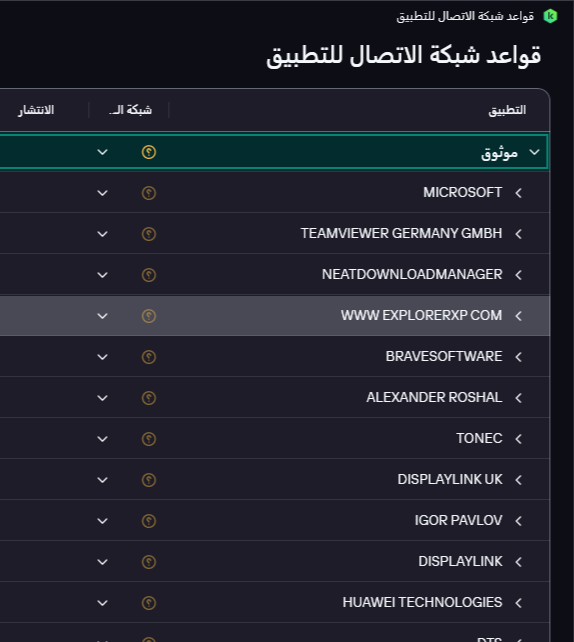Expand the ALEXANDER ROSHAL group

[x=519, y=398]
